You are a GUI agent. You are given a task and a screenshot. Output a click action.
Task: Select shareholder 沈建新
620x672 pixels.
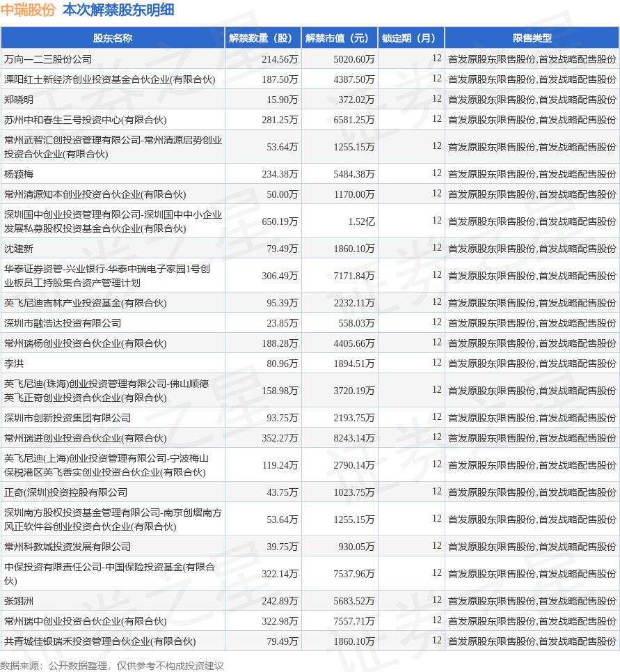tap(18, 249)
